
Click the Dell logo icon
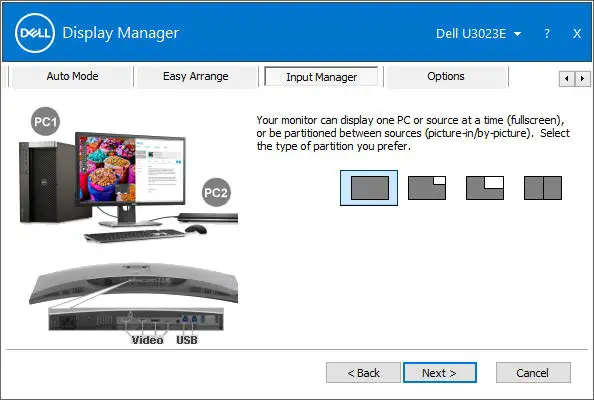[x=35, y=33]
